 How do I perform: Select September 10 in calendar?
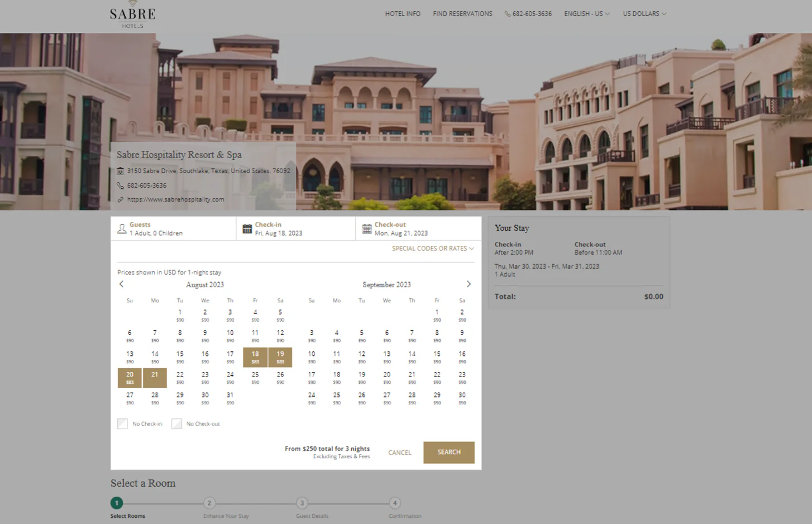click(x=312, y=358)
